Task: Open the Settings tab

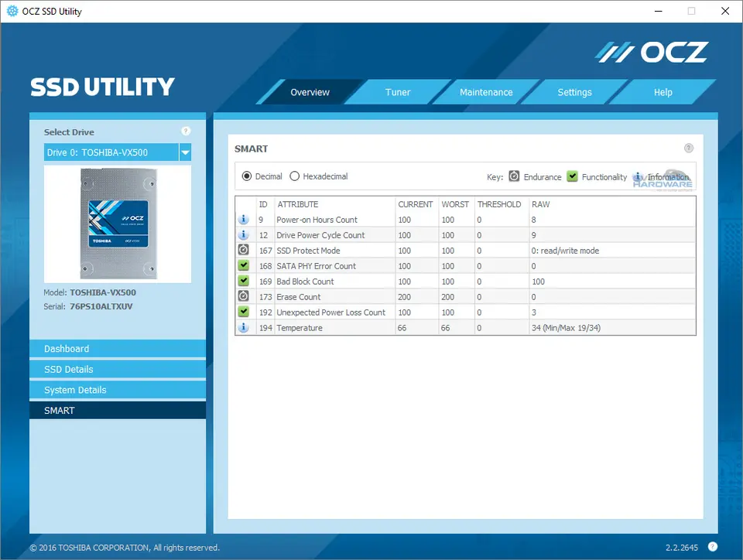Action: [574, 92]
